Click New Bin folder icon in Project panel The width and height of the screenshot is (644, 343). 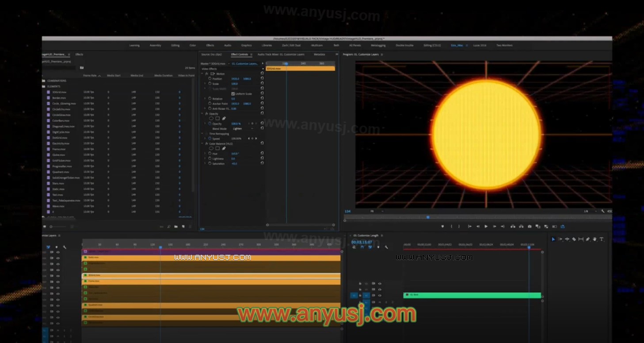coord(175,227)
